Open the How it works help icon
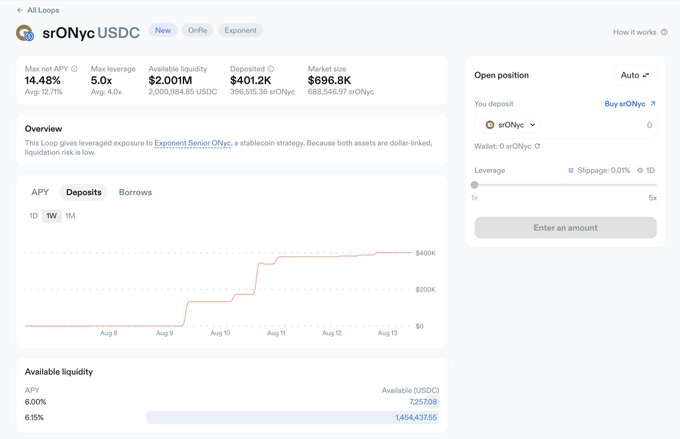 [x=664, y=32]
